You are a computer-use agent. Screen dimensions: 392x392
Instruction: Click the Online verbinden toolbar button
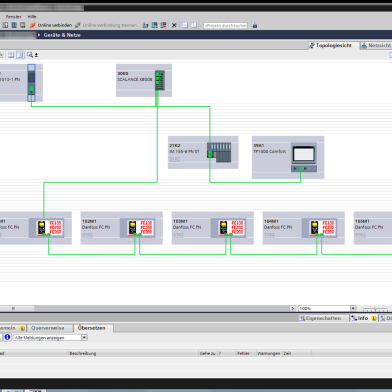tap(51, 25)
